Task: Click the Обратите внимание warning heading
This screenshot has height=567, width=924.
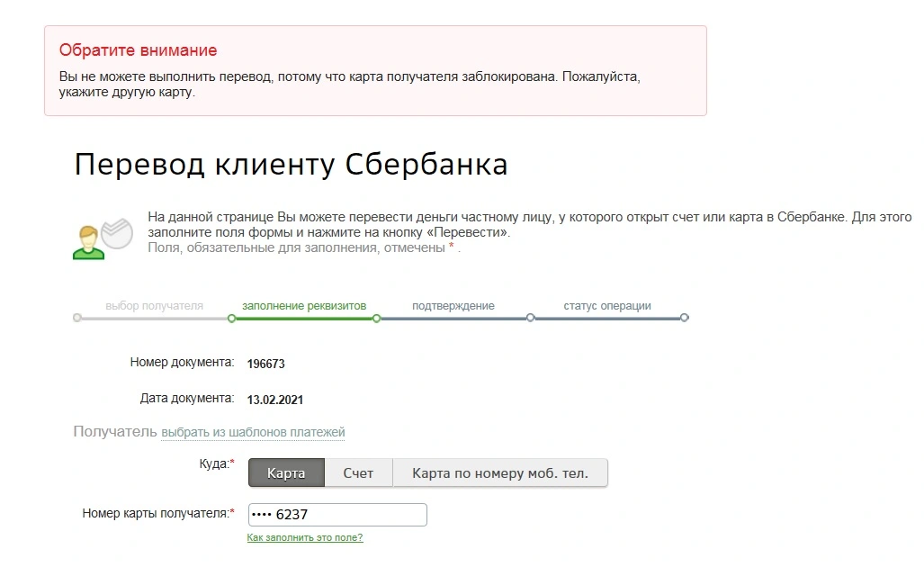Action: click(x=138, y=50)
